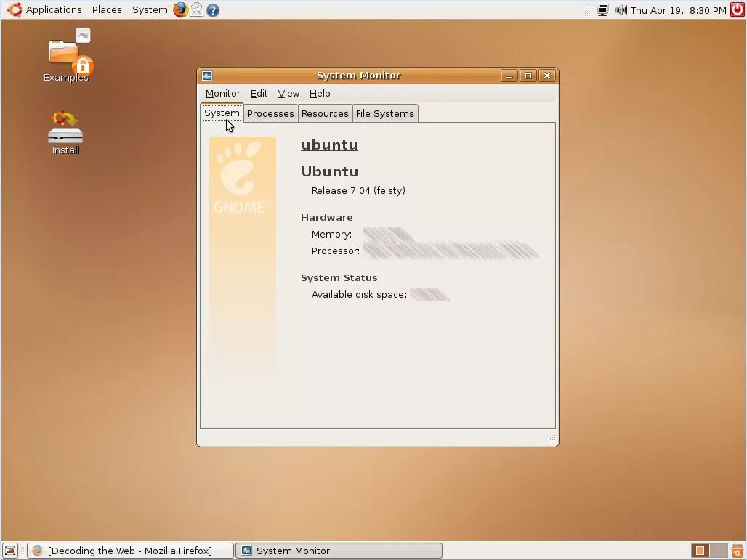Click the Show Desktop button in bottom panel
The width and height of the screenshot is (747, 560).
point(10,551)
